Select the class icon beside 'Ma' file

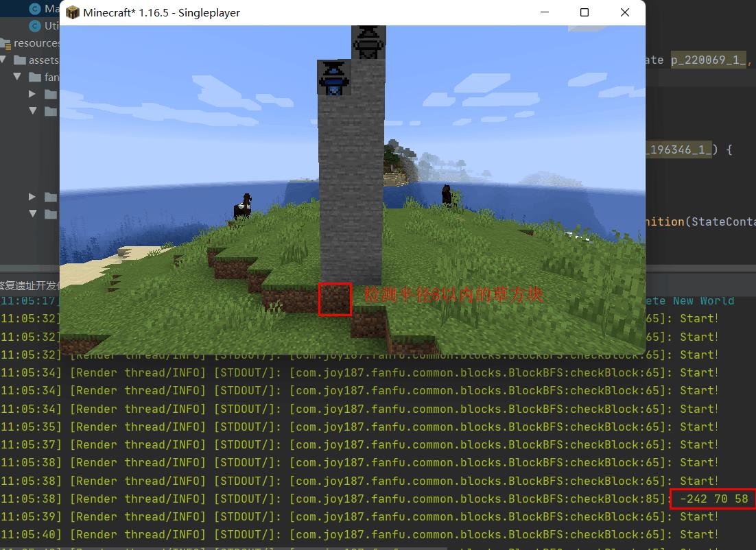(x=35, y=9)
